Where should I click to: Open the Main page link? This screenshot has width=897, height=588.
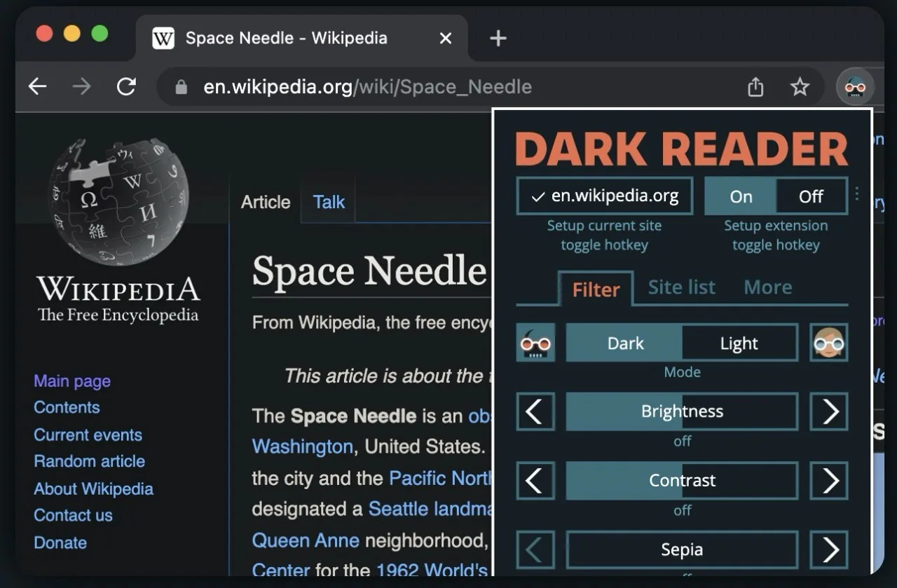tap(72, 381)
